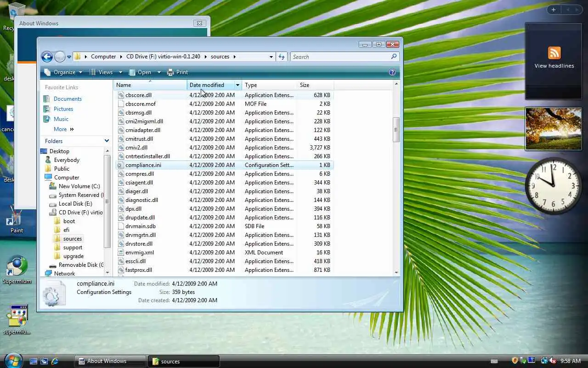Expand the Views dropdown arrow
This screenshot has width=588, height=368.
(120, 72)
